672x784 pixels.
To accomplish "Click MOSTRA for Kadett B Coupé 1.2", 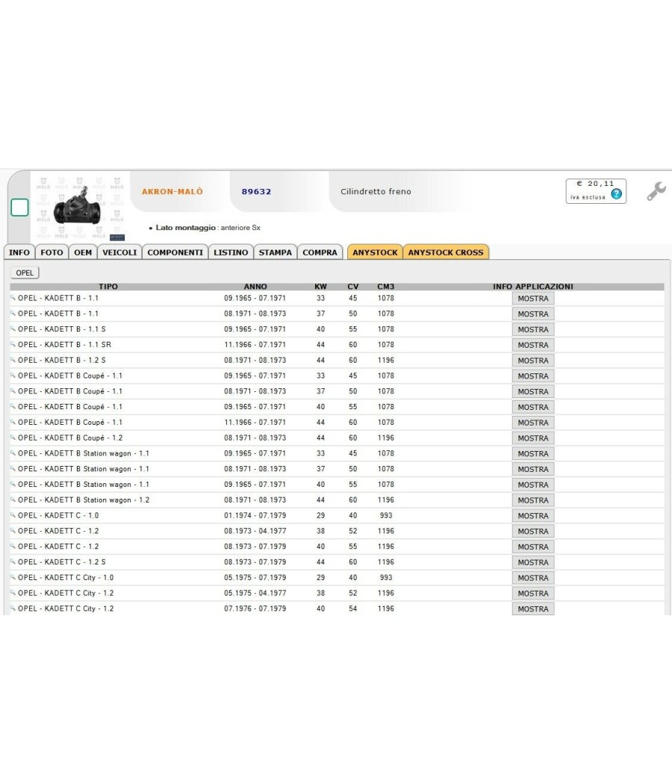I will click(x=533, y=438).
